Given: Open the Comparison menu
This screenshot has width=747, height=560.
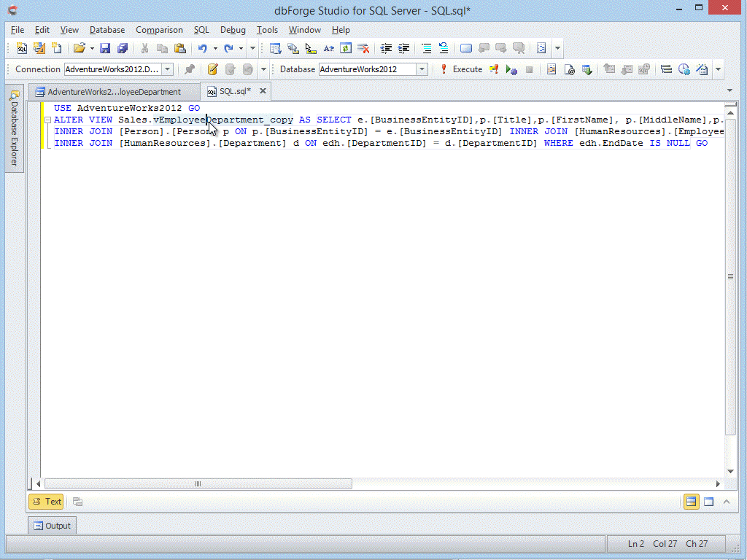Looking at the screenshot, I should [x=159, y=30].
